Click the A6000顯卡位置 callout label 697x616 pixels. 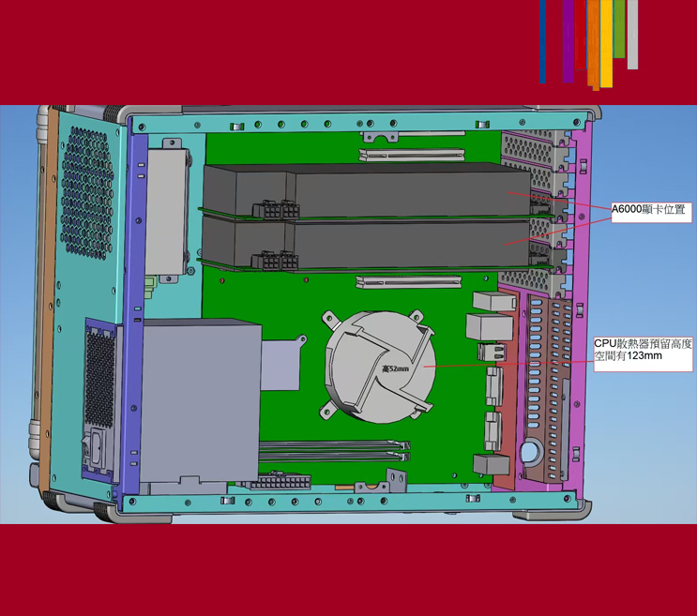pos(648,210)
